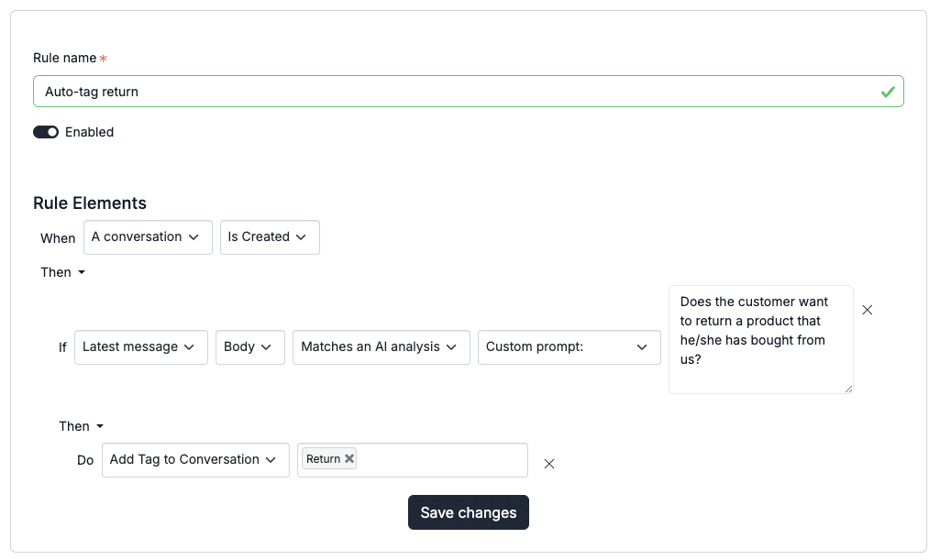Image resolution: width=940 pixels, height=560 pixels.
Task: Collapse the Then caret above Do
Action: 100,426
